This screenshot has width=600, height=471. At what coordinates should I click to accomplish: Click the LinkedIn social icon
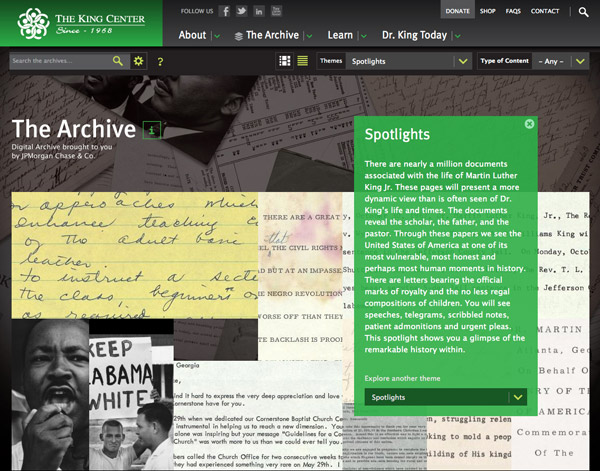[x=259, y=11]
